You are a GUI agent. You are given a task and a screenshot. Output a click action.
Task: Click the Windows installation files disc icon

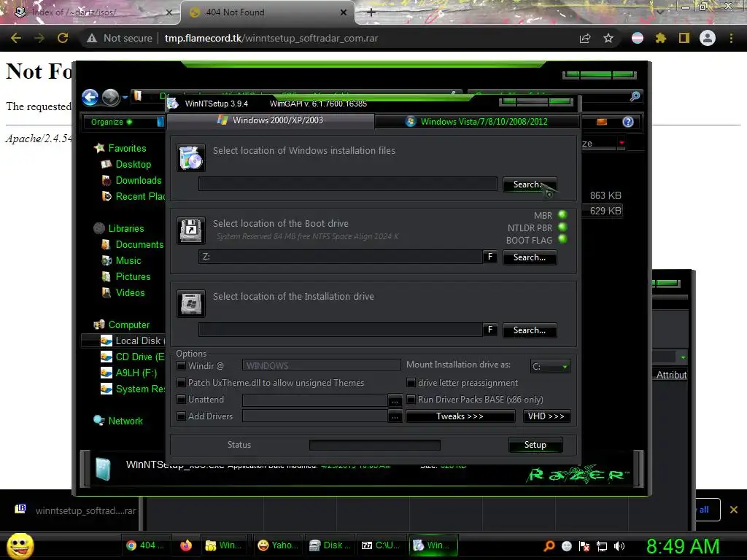coord(191,157)
